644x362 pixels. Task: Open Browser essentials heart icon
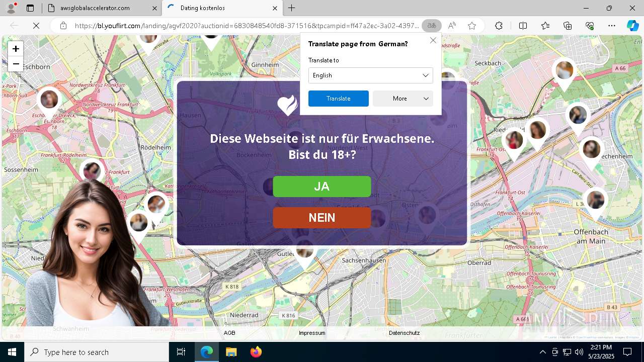click(x=590, y=26)
